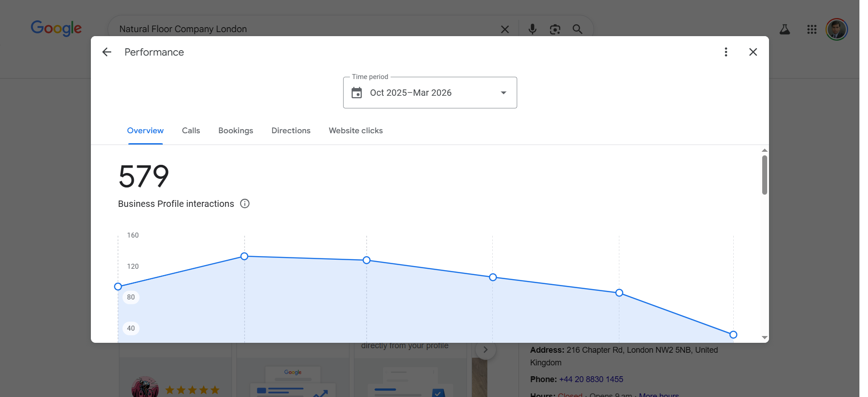Click the next arrow on background carousel

click(x=486, y=350)
